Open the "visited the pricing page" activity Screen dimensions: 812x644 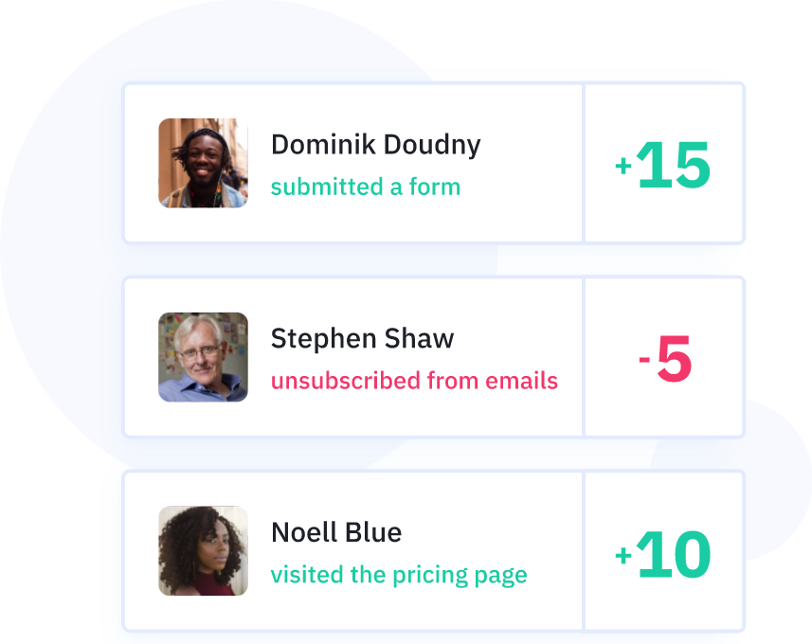point(399,575)
